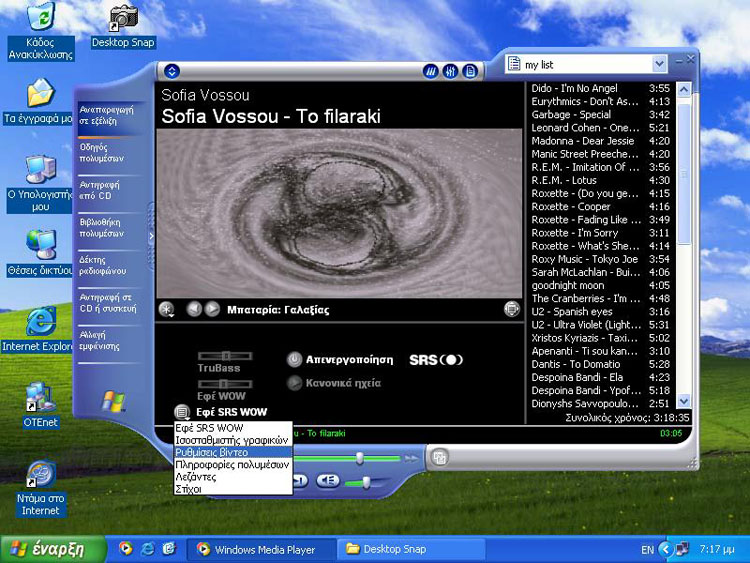The height and width of the screenshot is (563, 750).
Task: Click the Windows logo in the player sidebar
Action: point(113,401)
